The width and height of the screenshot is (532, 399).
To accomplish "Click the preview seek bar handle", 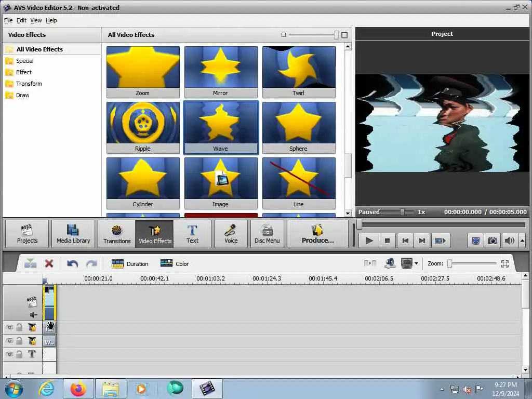I will coord(360,224).
